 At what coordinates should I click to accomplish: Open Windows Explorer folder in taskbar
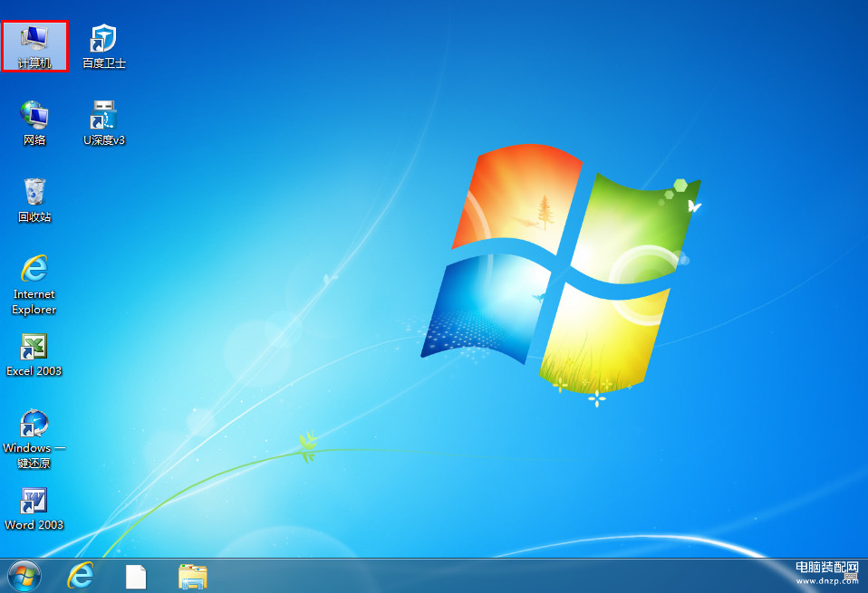click(x=193, y=577)
